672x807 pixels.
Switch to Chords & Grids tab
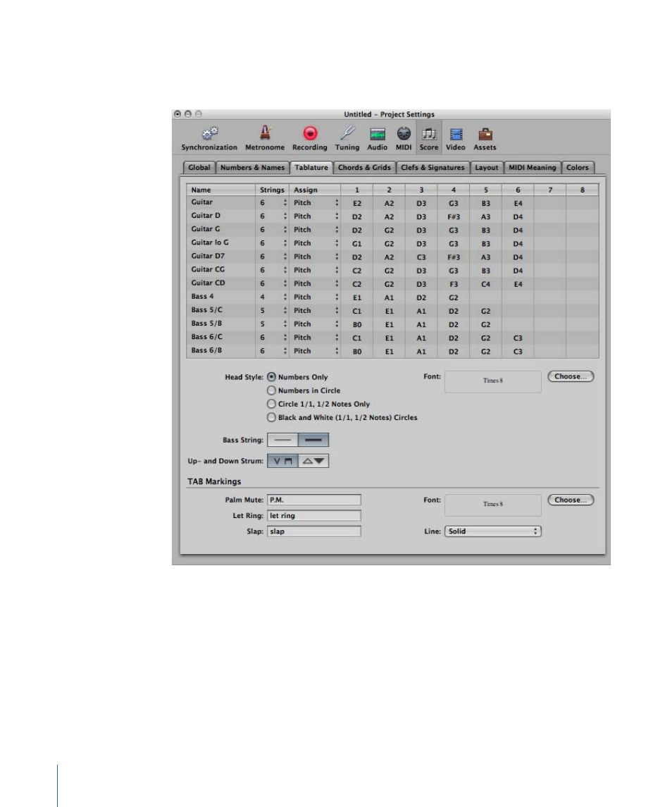pos(364,168)
